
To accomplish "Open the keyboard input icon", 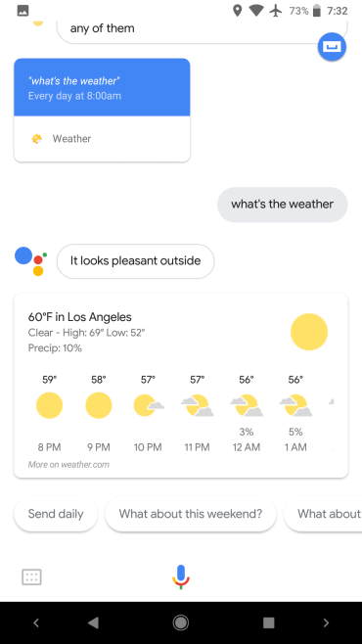I will (31, 577).
